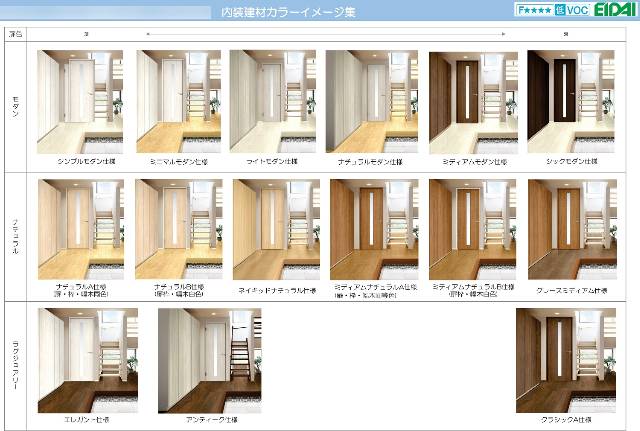Select the アンティーク仕様 room thumbnail
This screenshot has height=431, width=640.
point(209,358)
